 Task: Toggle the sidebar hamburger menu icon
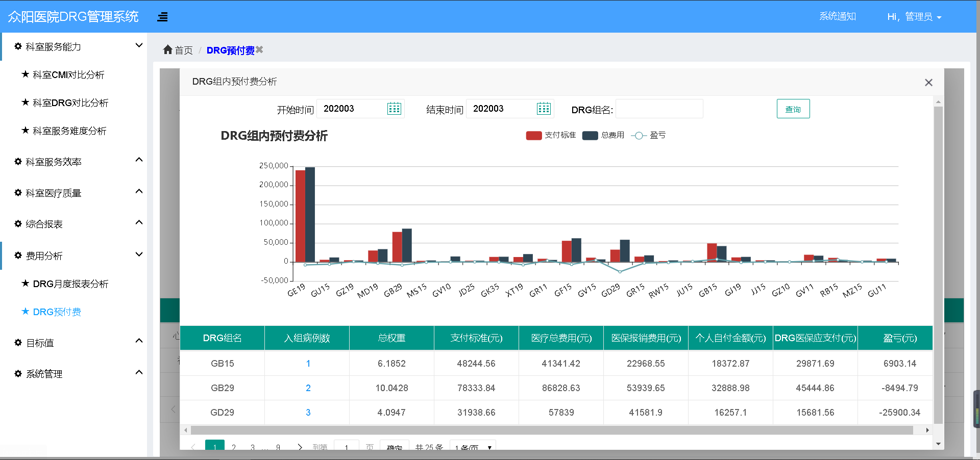coord(162,17)
